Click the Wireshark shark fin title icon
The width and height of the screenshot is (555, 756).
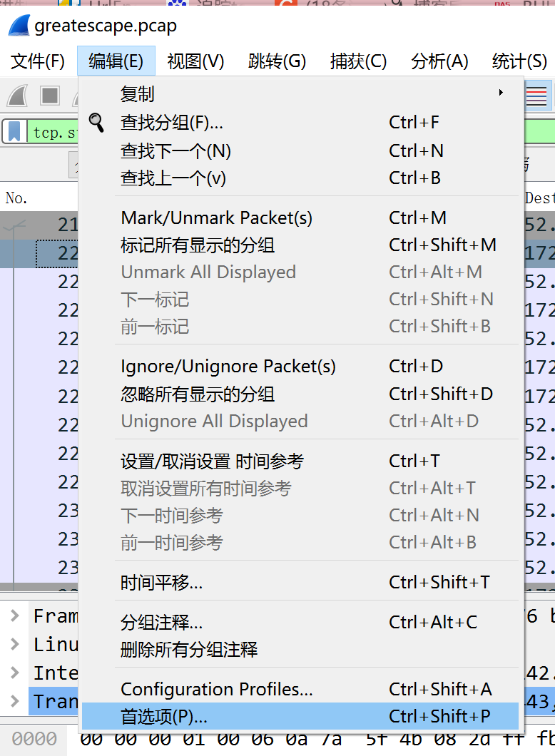click(x=19, y=25)
